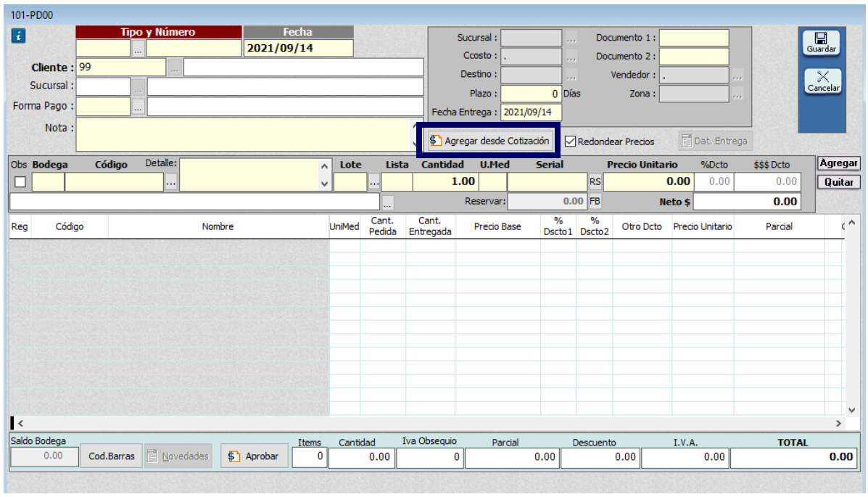This screenshot has width=868, height=497.
Task: Check the Obs checkbox
Action: point(20,181)
